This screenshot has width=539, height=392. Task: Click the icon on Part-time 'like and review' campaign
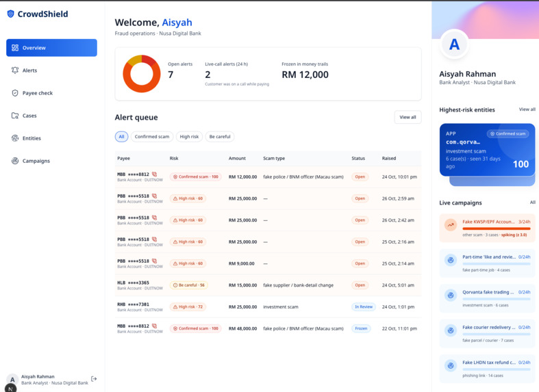tap(451, 260)
